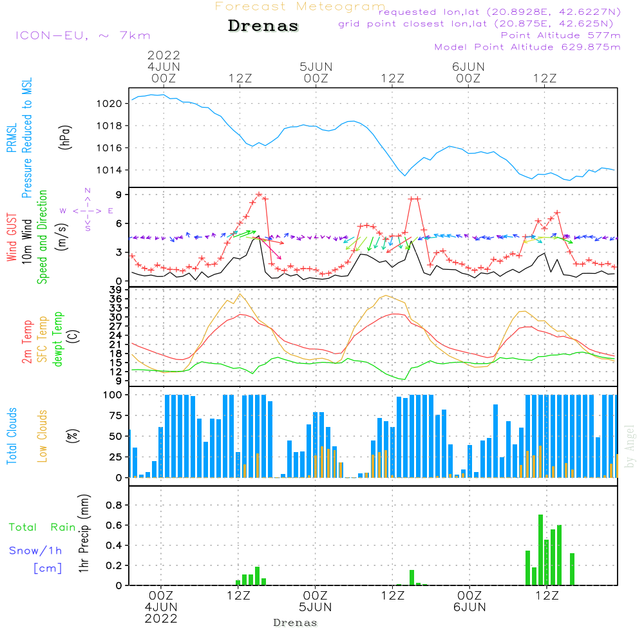Click the 'ICON-EU, ~ 7km' model label

[83, 35]
